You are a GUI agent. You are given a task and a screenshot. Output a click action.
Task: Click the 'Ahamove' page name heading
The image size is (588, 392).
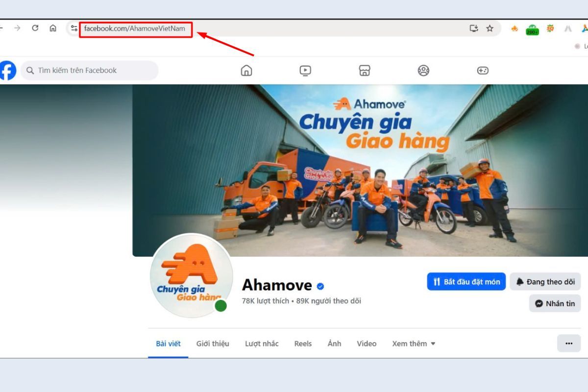pyautogui.click(x=277, y=285)
